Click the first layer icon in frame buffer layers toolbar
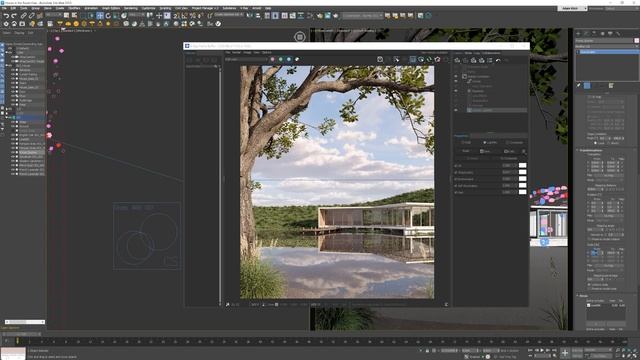640x360 pixels. coord(458,60)
